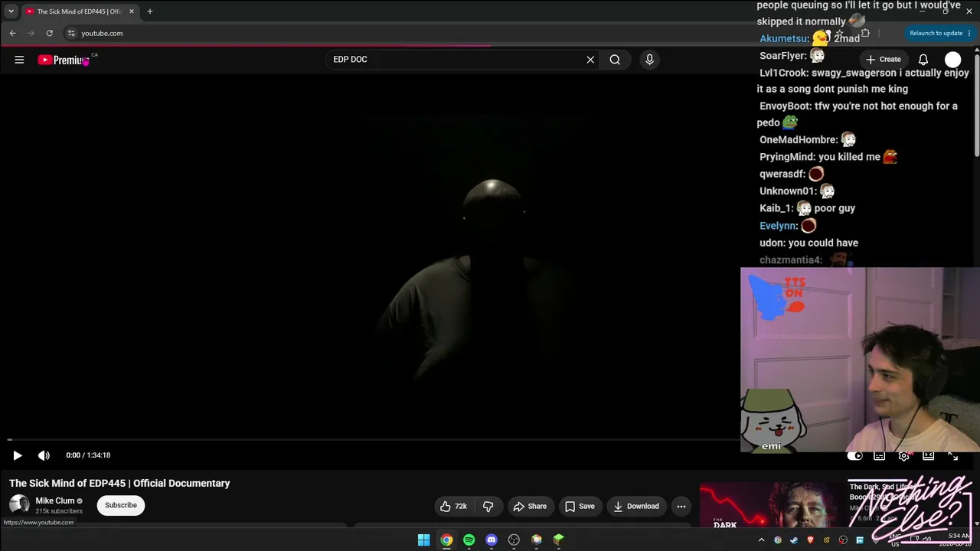Play the video
Screen dimensions: 980x551
[x=18, y=455]
